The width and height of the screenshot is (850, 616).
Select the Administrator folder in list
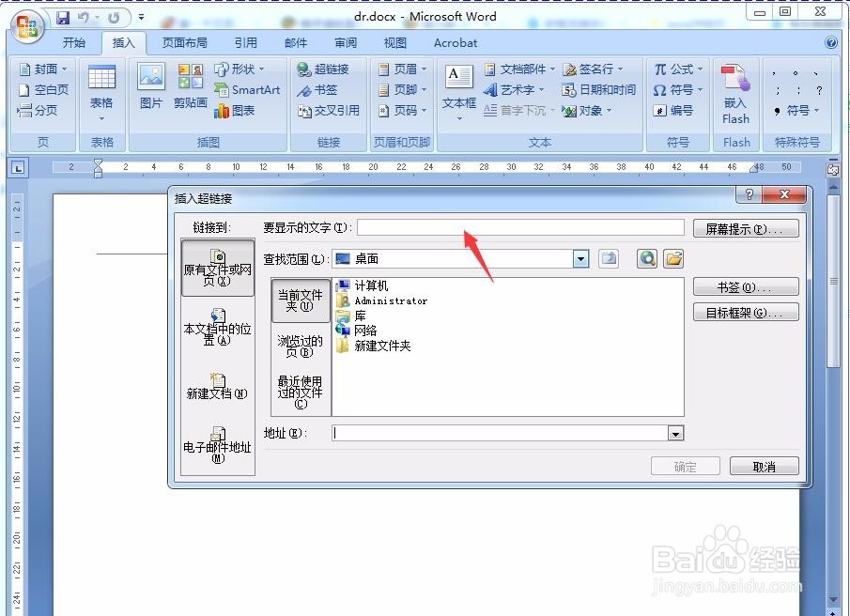(x=382, y=300)
